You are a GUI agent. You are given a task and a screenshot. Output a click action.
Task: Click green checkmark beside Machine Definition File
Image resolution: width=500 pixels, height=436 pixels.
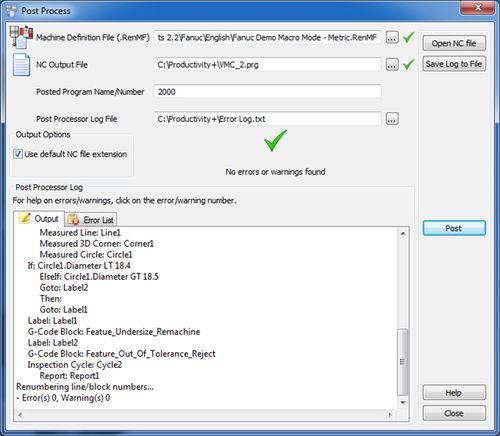pos(408,37)
